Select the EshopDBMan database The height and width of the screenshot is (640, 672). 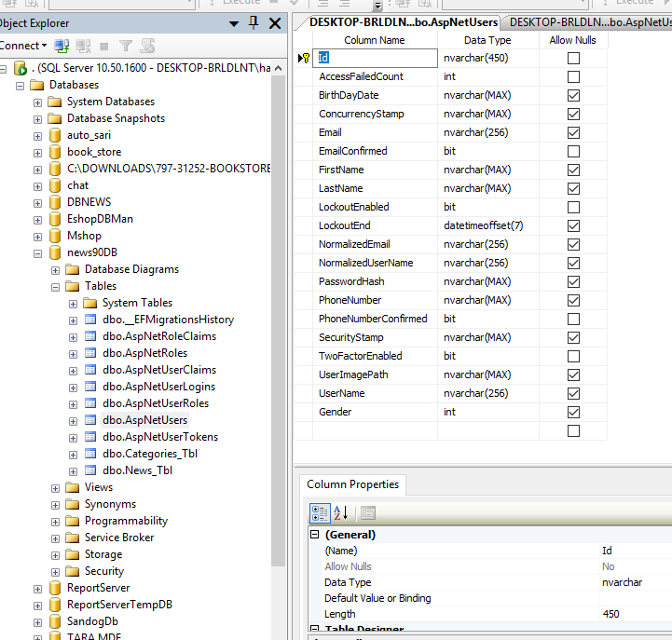pos(100,219)
